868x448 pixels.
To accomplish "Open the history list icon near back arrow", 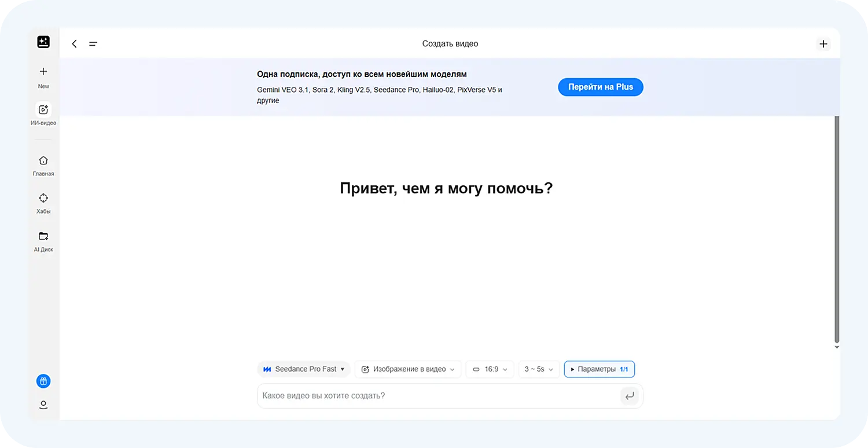I will (93, 43).
